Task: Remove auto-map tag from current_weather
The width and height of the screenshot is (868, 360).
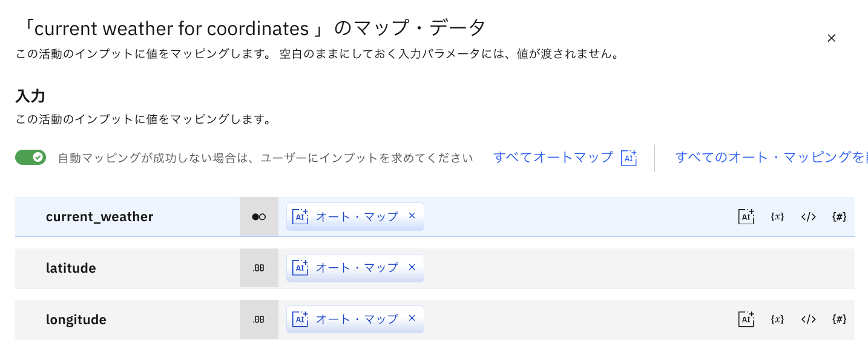Action: click(412, 216)
